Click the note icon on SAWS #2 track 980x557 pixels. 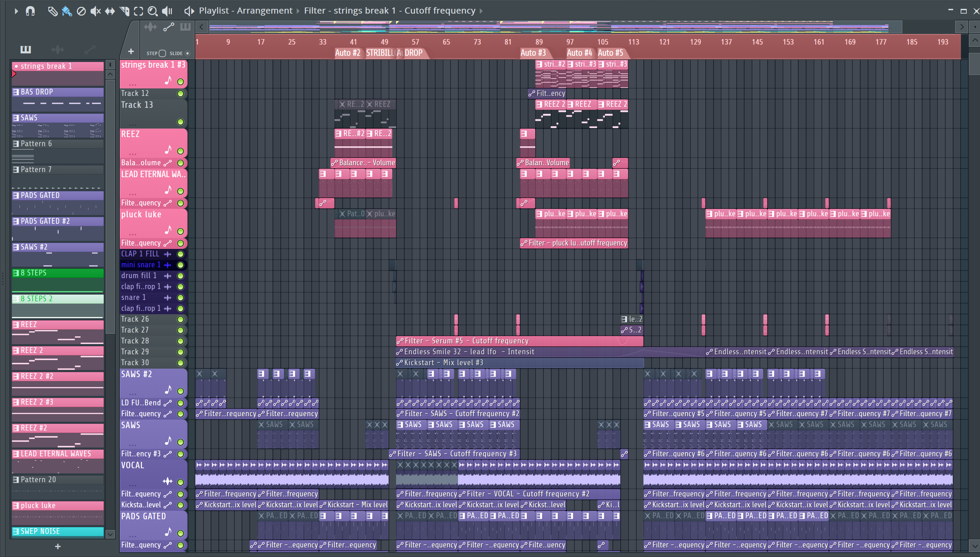click(x=168, y=390)
